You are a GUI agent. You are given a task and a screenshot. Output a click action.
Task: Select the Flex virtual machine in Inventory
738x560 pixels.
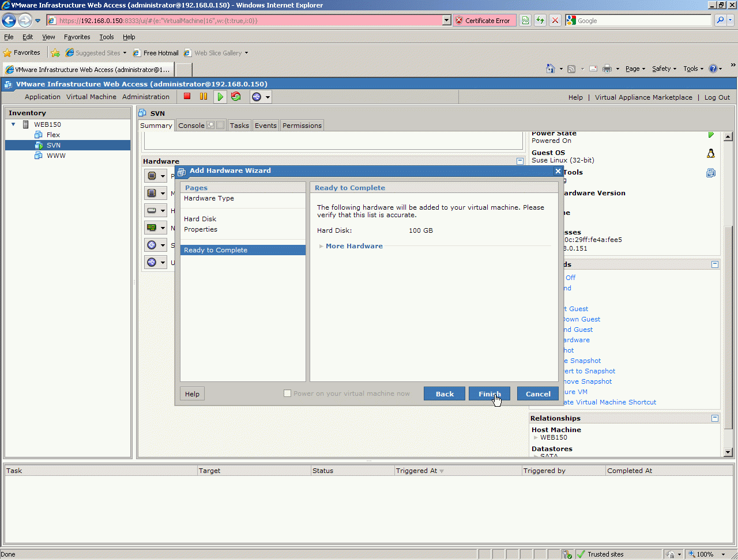53,135
